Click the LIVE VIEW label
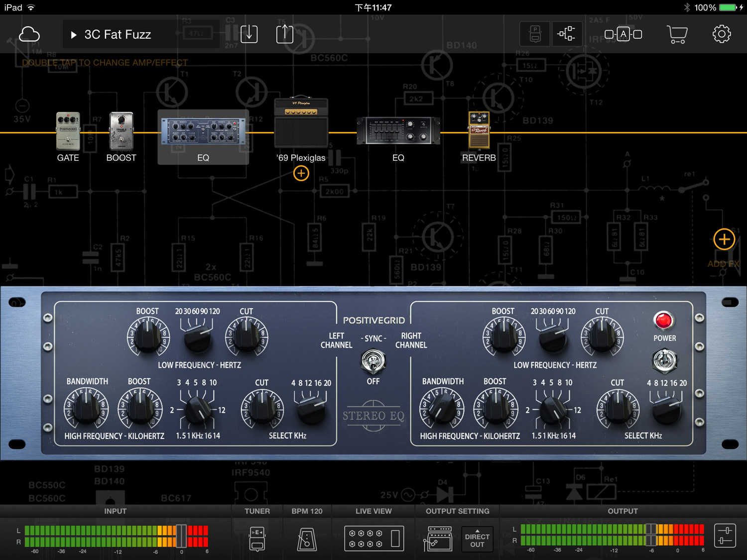The width and height of the screenshot is (747, 560). click(x=373, y=511)
